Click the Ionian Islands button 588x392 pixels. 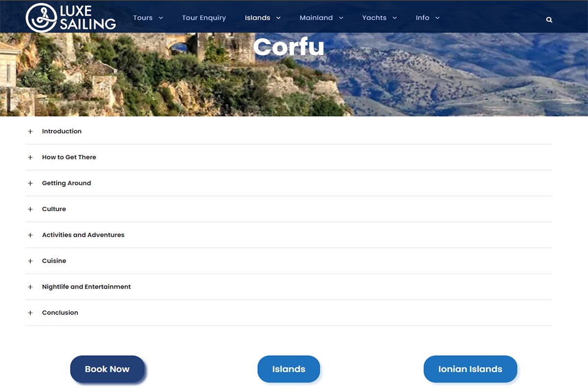[x=470, y=369]
